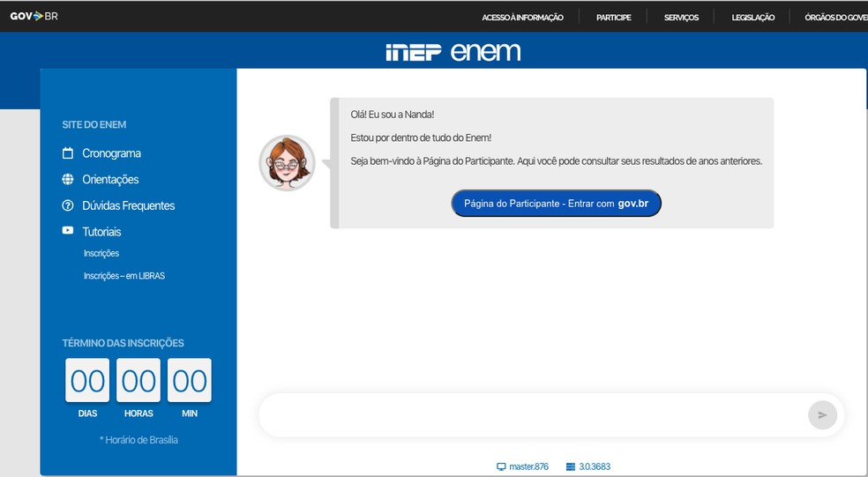Click the globe icon beside Orientações
The image size is (868, 477).
coord(68,180)
